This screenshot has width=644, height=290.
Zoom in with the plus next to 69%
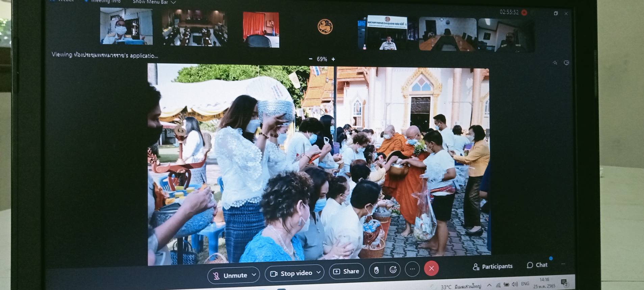333,59
